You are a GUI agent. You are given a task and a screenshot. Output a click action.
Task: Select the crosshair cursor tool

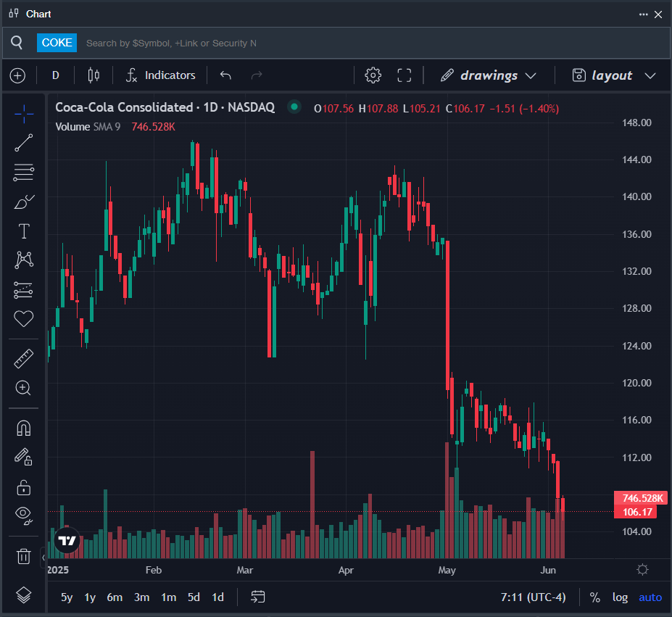pyautogui.click(x=24, y=114)
